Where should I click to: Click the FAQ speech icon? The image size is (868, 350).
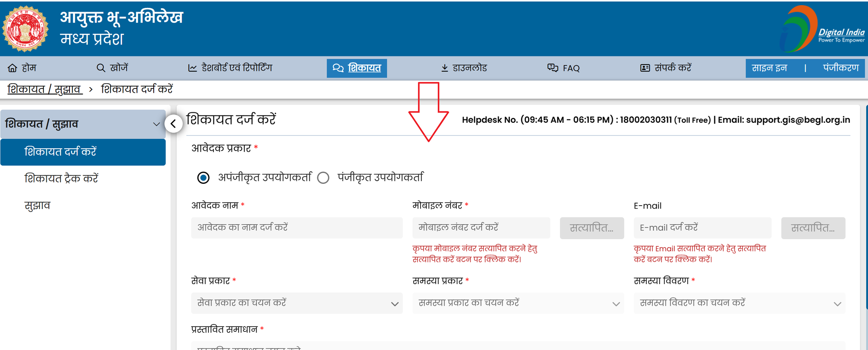pos(553,68)
